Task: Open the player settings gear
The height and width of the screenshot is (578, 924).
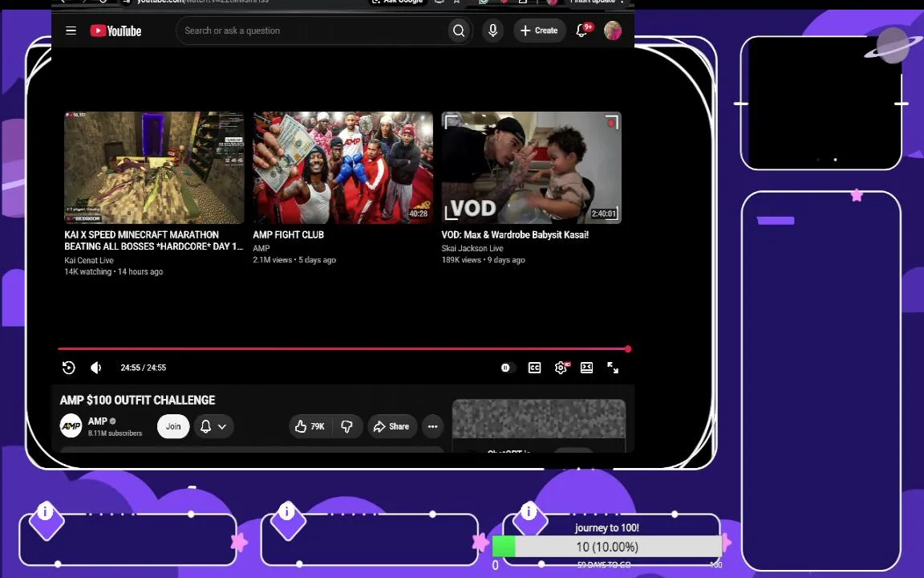Action: click(x=561, y=368)
